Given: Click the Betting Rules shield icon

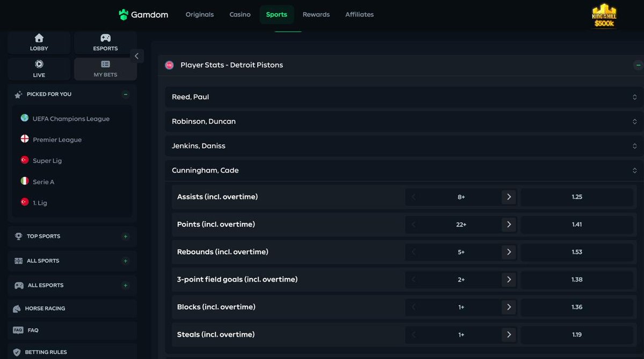Looking at the screenshot, I should tap(17, 353).
